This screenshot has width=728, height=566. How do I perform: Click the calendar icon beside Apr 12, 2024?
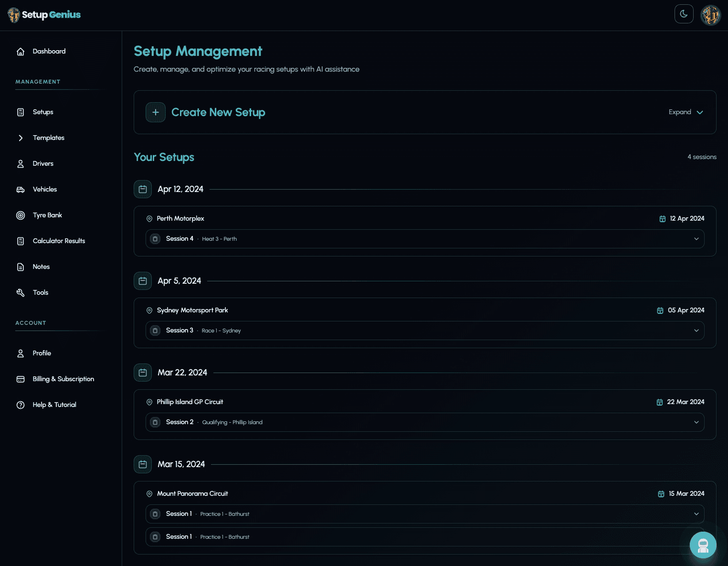point(143,189)
